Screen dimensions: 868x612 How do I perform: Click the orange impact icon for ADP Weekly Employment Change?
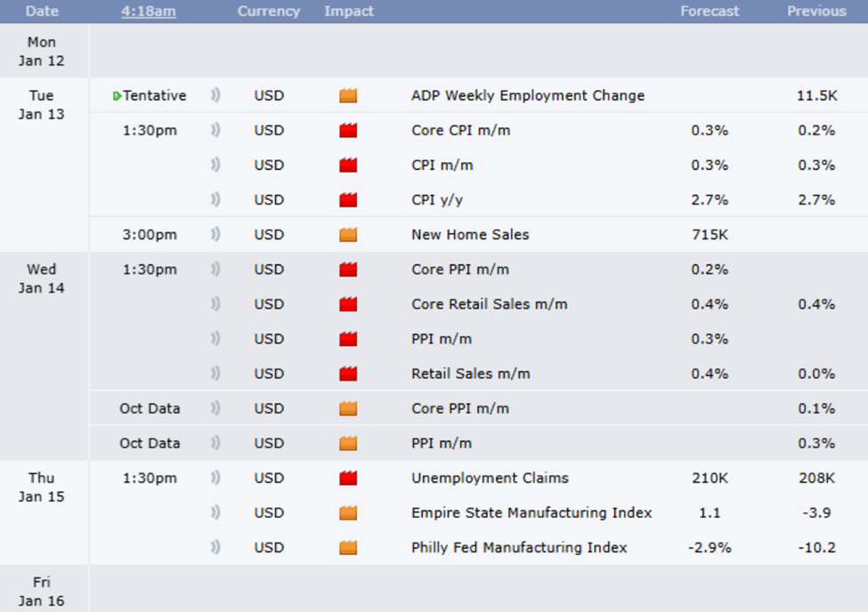coord(347,95)
